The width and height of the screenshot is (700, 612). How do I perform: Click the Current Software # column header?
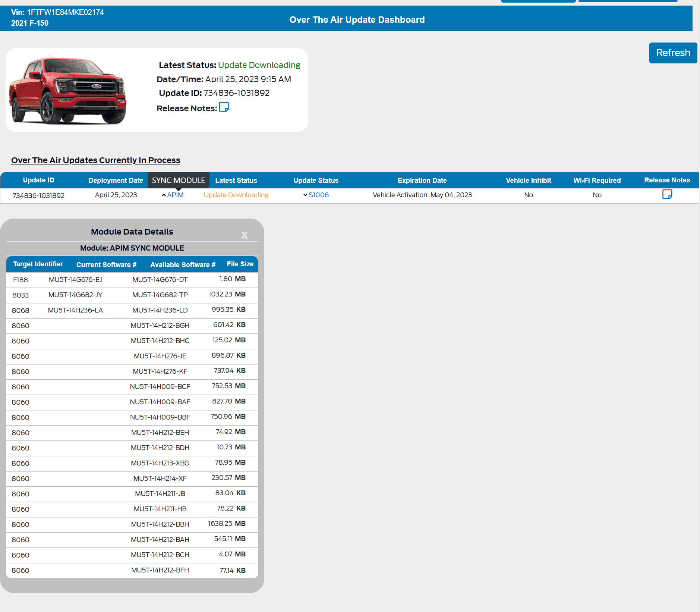click(x=106, y=264)
